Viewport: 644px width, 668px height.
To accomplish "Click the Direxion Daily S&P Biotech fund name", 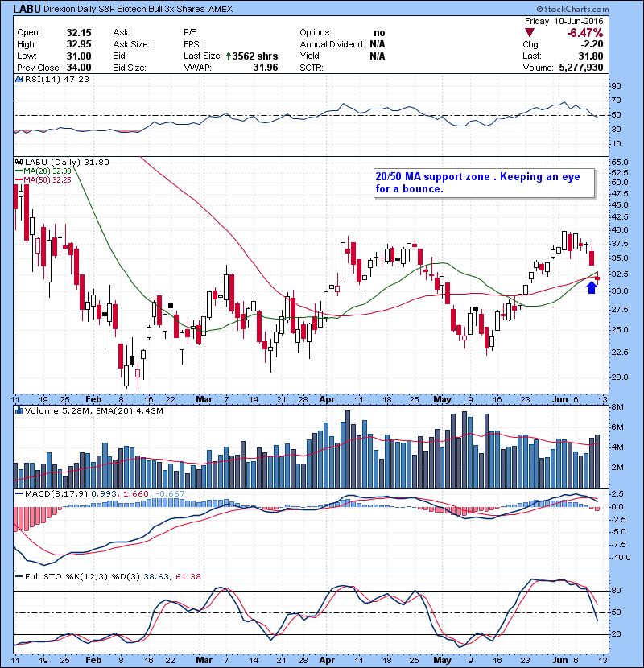I will tap(125, 10).
